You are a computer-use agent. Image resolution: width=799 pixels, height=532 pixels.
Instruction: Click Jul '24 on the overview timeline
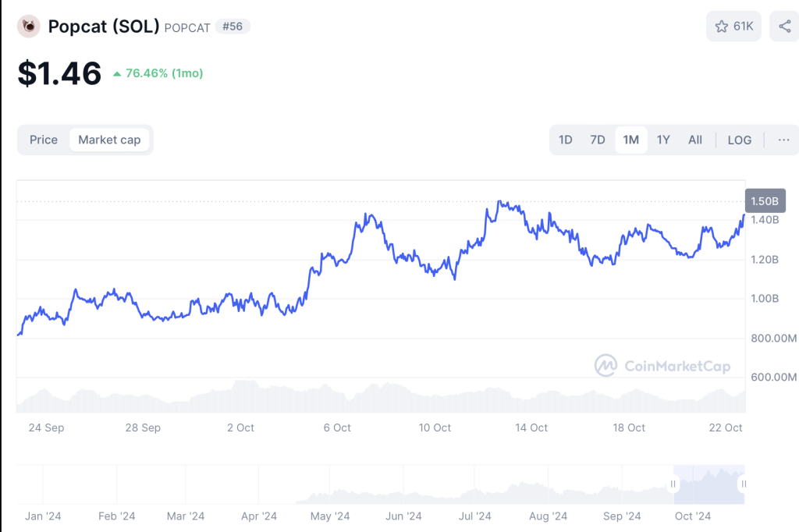pyautogui.click(x=474, y=516)
